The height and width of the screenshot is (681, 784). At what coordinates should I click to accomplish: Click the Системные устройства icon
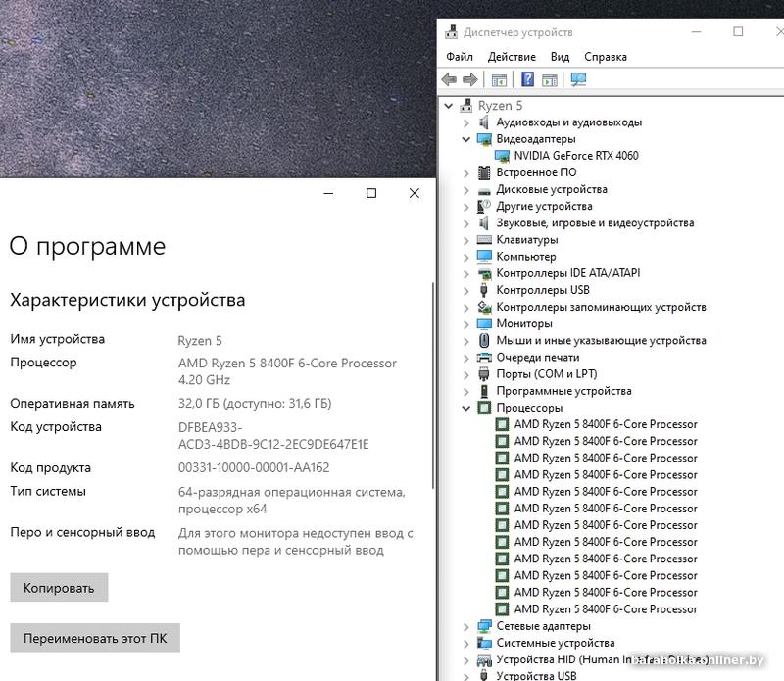pos(484,643)
